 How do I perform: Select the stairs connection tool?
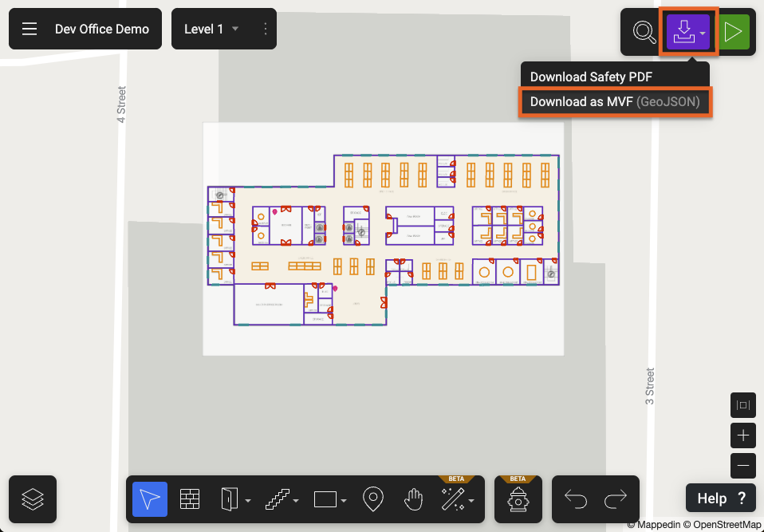pyautogui.click(x=278, y=499)
